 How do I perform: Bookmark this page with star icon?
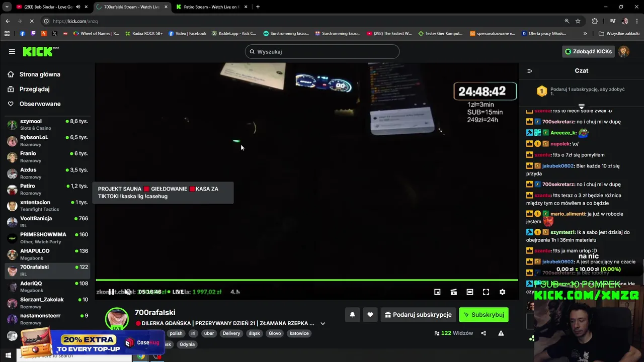pos(578,21)
